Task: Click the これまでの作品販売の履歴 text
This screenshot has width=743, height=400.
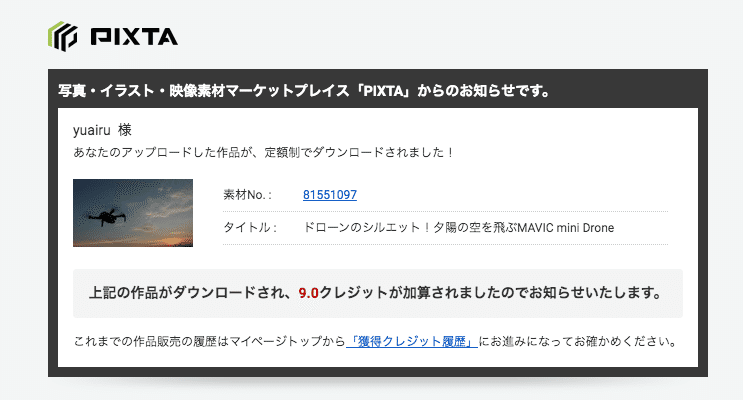Action: 145,342
